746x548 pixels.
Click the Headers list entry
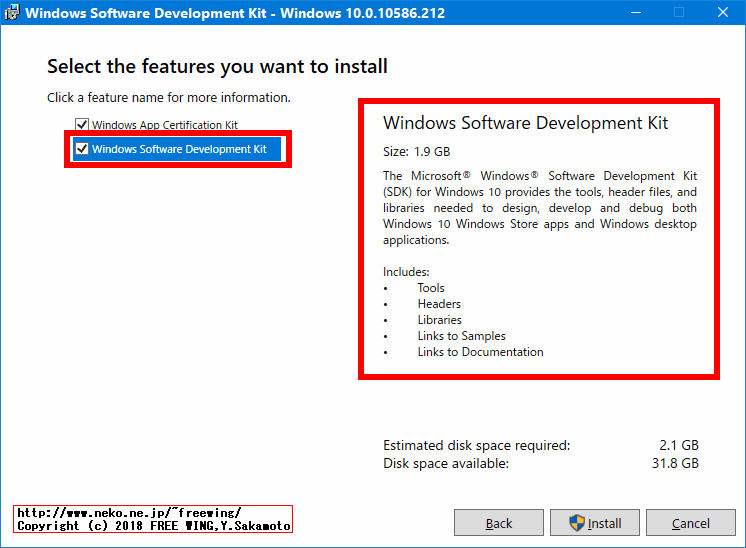pyautogui.click(x=439, y=304)
